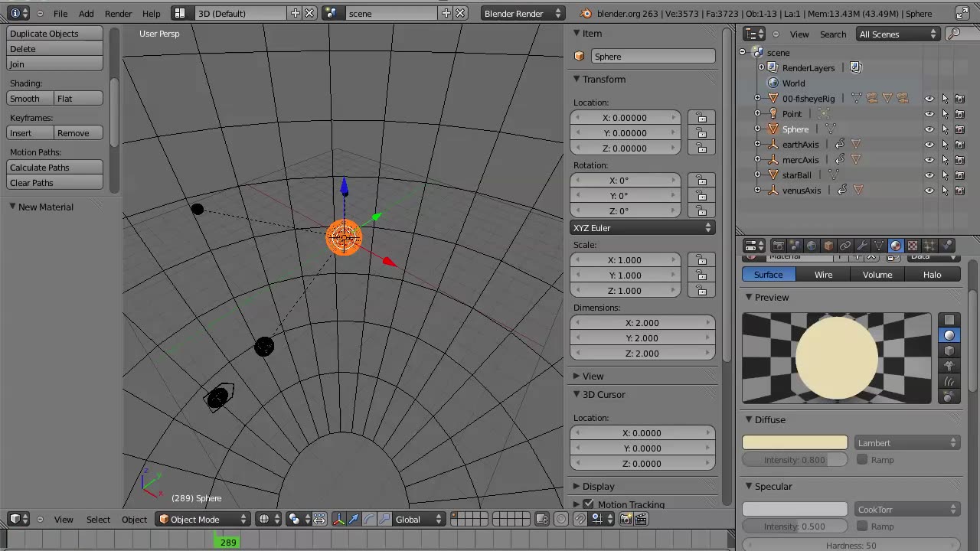Image resolution: width=980 pixels, height=551 pixels.
Task: Open the Help menu
Action: [x=151, y=13]
